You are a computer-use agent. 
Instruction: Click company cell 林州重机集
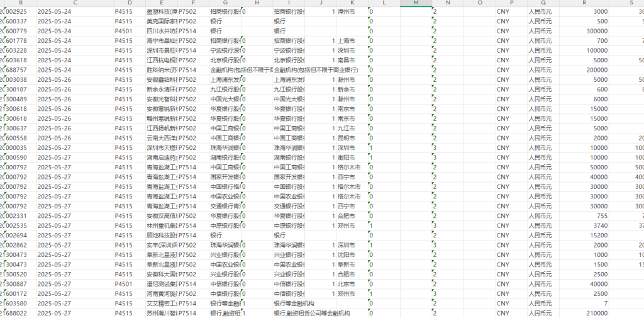pyautogui.click(x=162, y=226)
